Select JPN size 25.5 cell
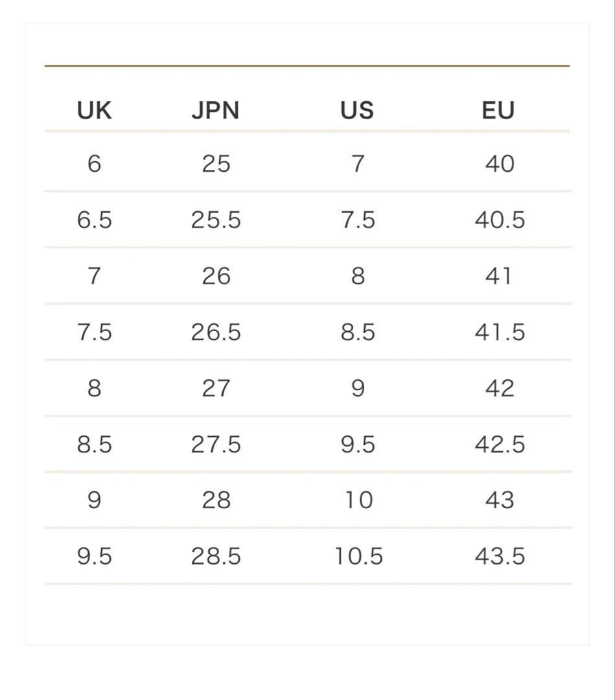 [216, 220]
